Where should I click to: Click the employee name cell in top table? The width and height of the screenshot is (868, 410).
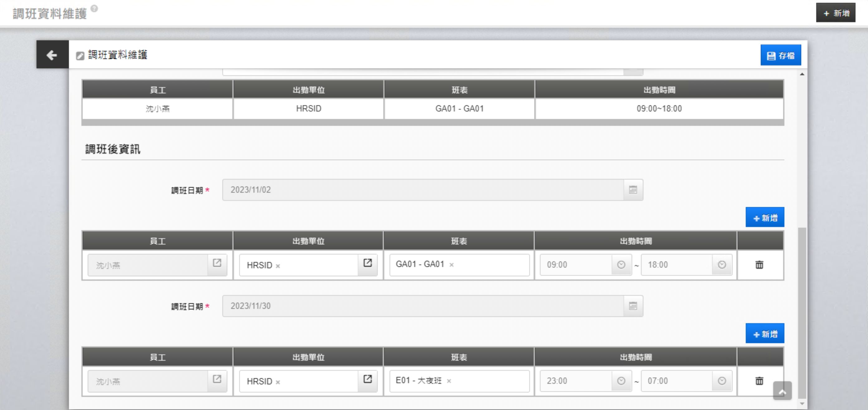point(158,109)
